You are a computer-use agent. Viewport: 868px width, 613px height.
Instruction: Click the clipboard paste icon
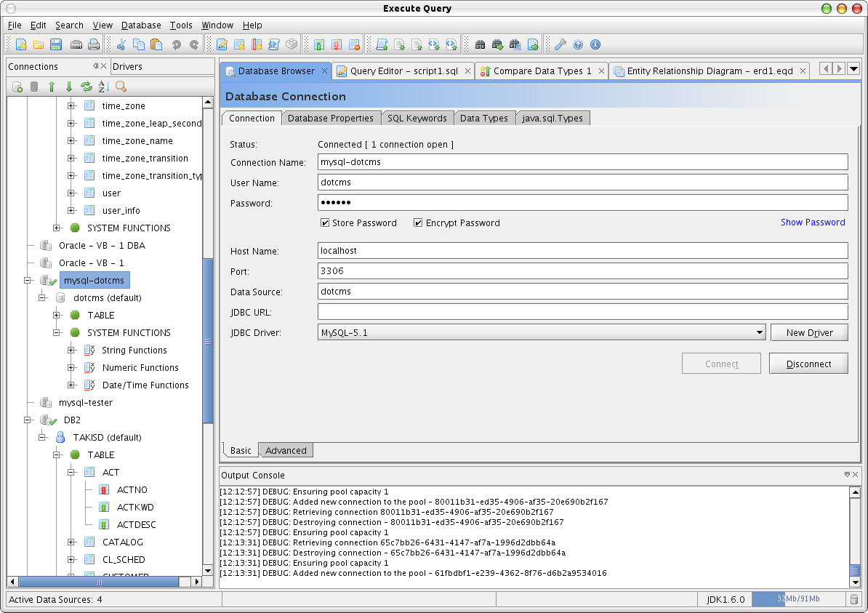[x=156, y=45]
